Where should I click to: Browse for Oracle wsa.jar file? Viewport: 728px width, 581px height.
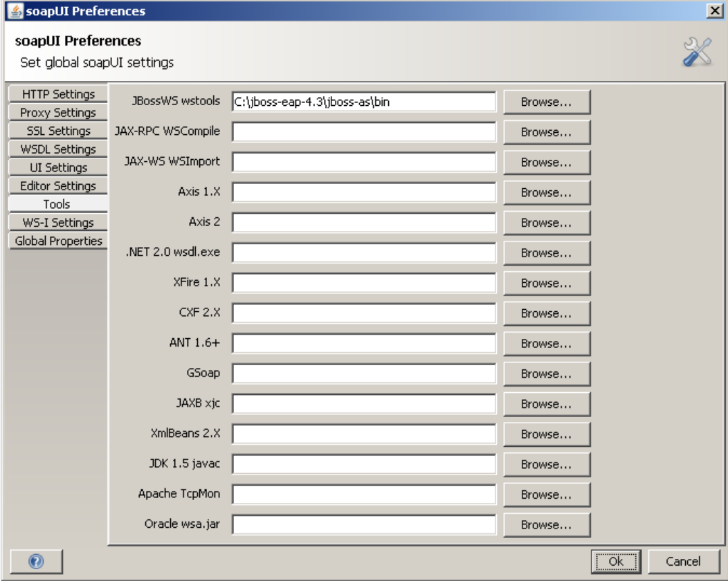tap(547, 524)
